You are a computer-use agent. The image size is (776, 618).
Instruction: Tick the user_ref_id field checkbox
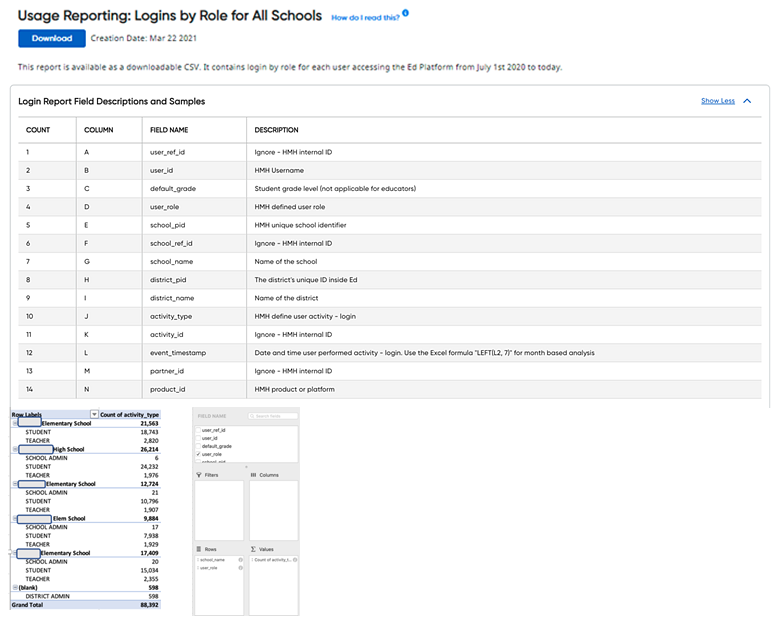point(198,430)
